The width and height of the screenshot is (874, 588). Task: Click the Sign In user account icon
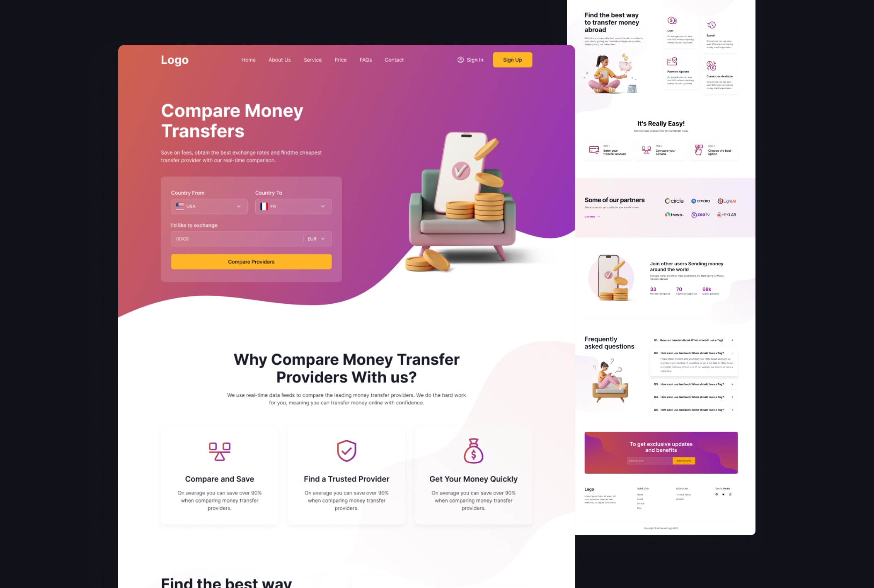click(x=460, y=60)
